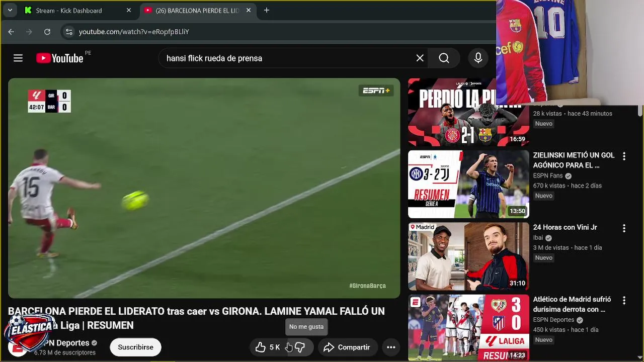Image resolution: width=644 pixels, height=362 pixels.
Task: Click 28 k vistas hace 43 minutos
Action: [x=573, y=114]
